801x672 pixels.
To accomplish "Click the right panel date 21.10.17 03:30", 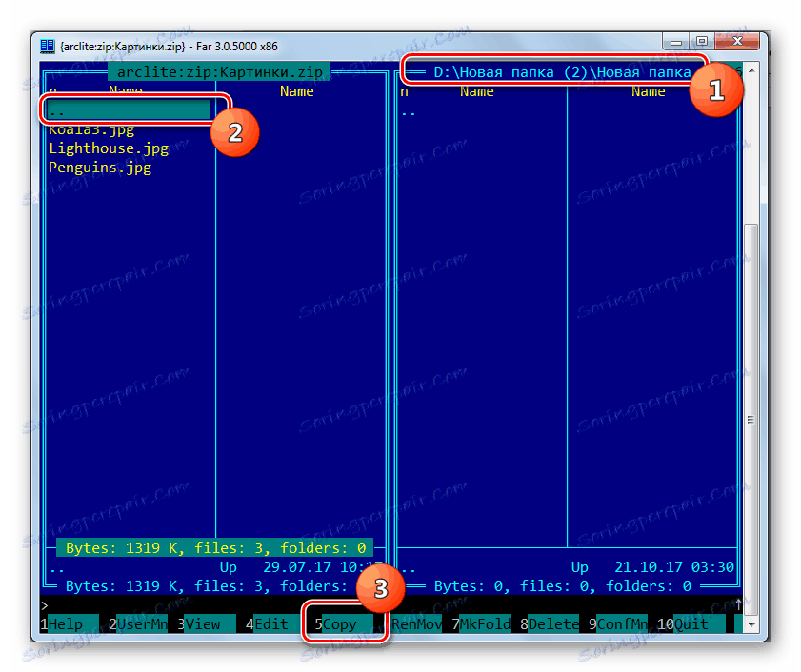I will coord(673,567).
